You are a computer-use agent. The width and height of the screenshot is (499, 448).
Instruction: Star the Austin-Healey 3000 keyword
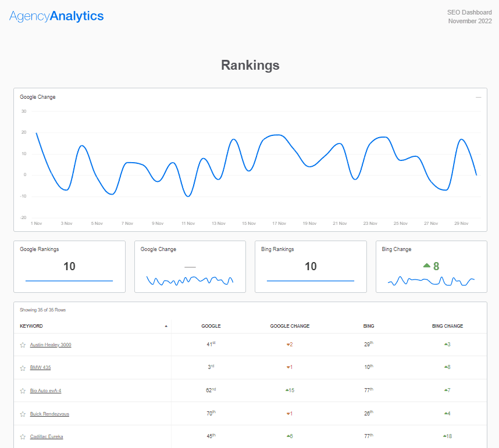(23, 344)
